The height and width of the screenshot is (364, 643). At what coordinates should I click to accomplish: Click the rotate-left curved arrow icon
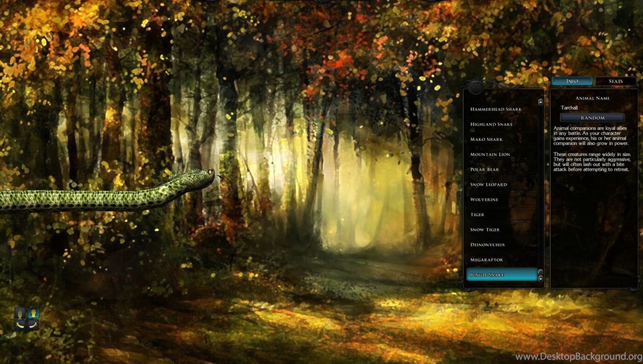click(20, 325)
